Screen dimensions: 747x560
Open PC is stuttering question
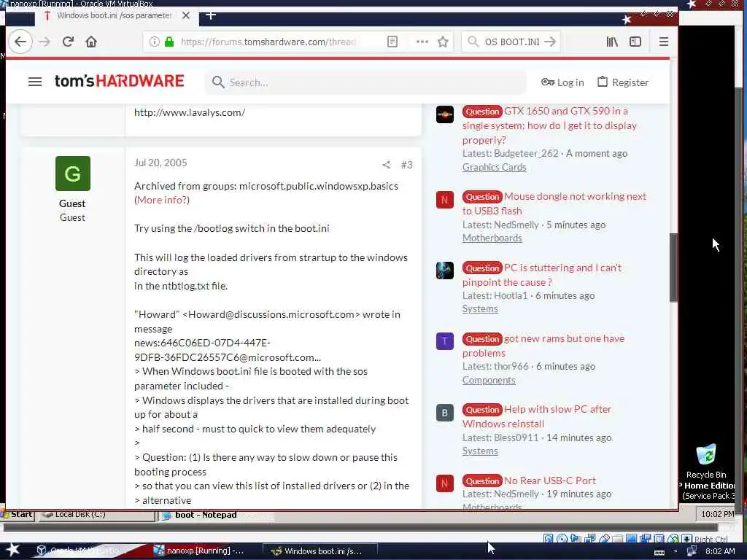[x=542, y=275]
